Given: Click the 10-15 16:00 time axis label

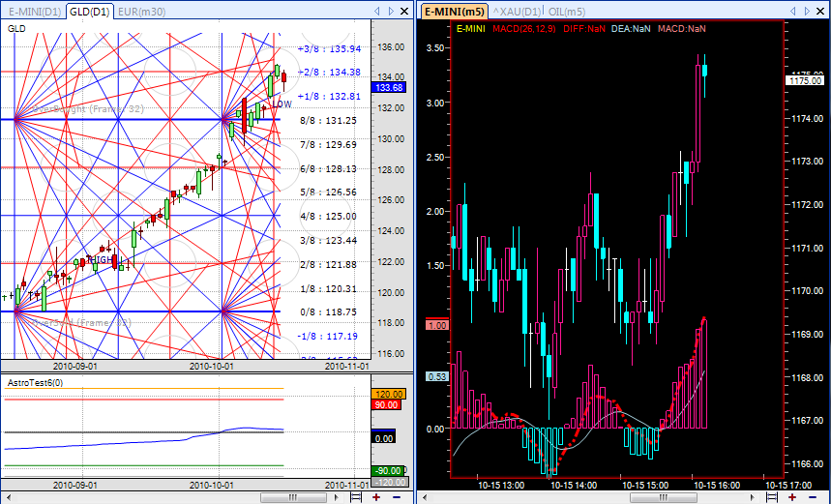Looking at the screenshot, I should pyautogui.click(x=717, y=485).
